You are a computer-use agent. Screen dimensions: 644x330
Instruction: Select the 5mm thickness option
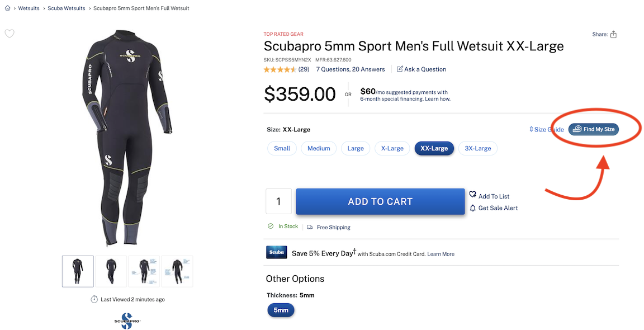click(281, 310)
